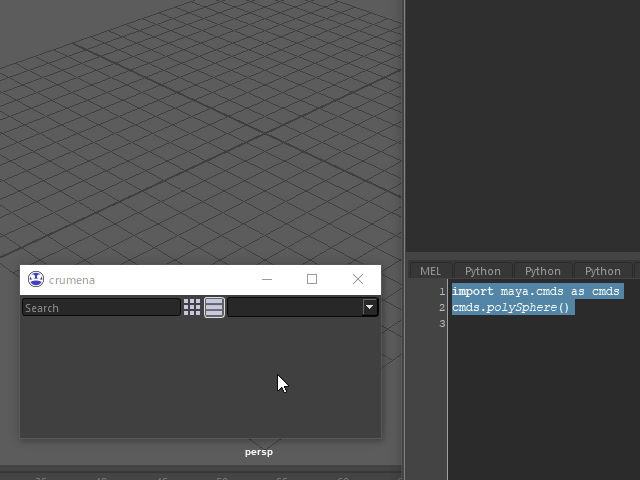Switch crumena to grid view
This screenshot has width=640, height=480.
192,307
